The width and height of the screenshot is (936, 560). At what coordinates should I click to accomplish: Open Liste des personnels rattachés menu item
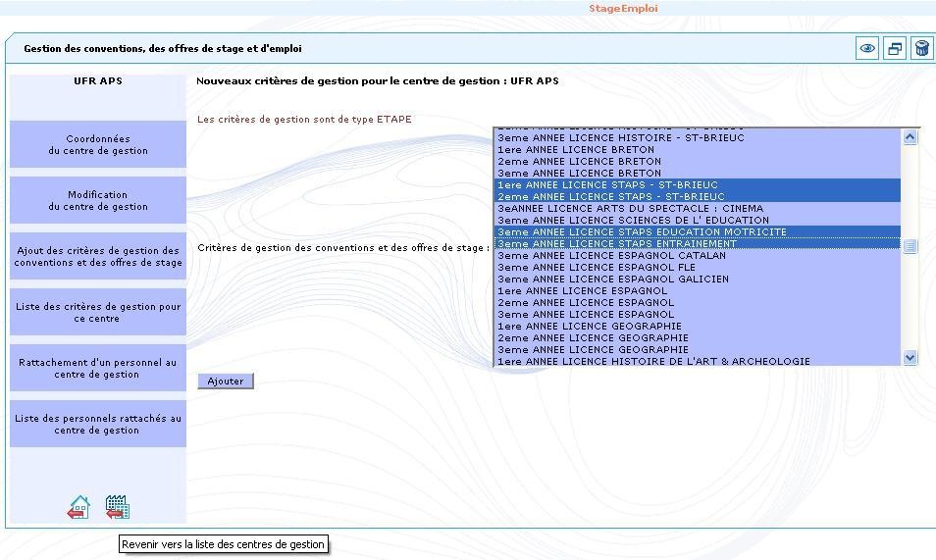[98, 425]
